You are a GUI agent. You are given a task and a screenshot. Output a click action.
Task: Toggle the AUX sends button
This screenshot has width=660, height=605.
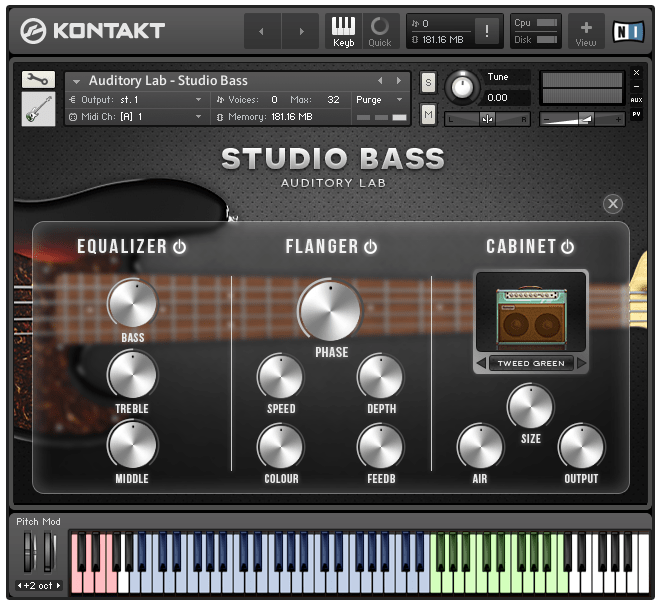(636, 100)
